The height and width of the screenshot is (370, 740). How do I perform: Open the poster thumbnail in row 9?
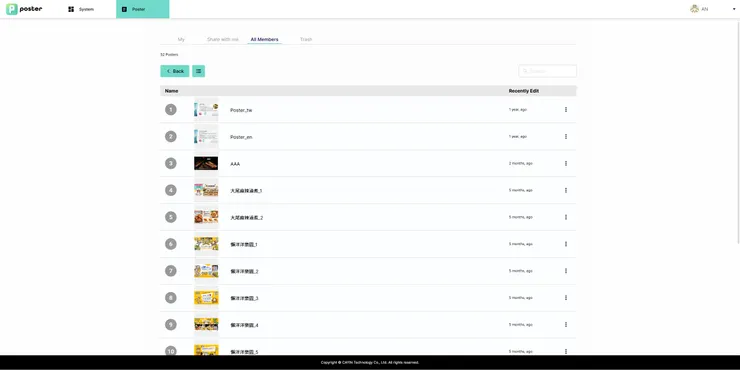206,325
